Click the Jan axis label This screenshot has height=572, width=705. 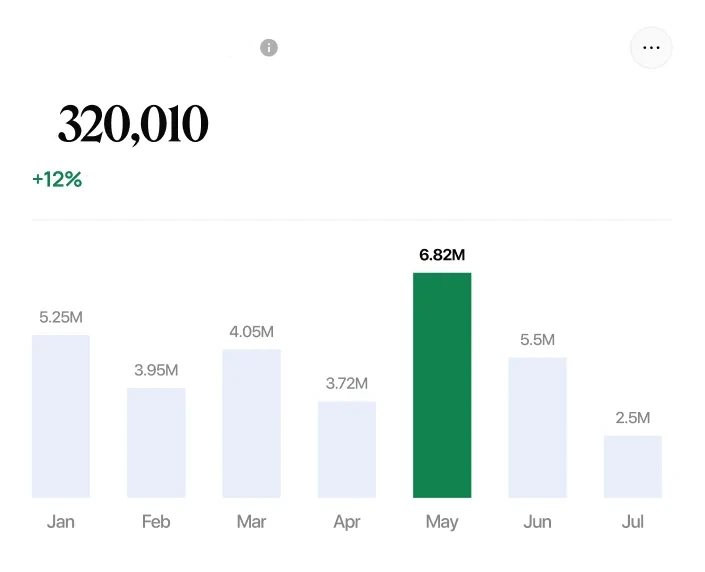tap(61, 522)
